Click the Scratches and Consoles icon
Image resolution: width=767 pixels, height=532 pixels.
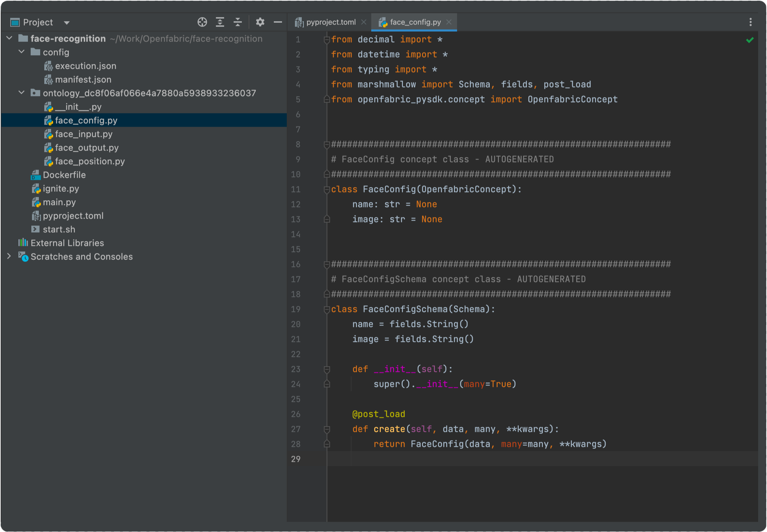[23, 256]
